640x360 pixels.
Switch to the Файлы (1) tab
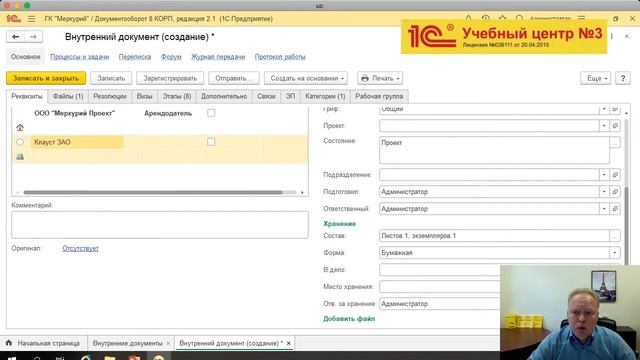click(68, 96)
